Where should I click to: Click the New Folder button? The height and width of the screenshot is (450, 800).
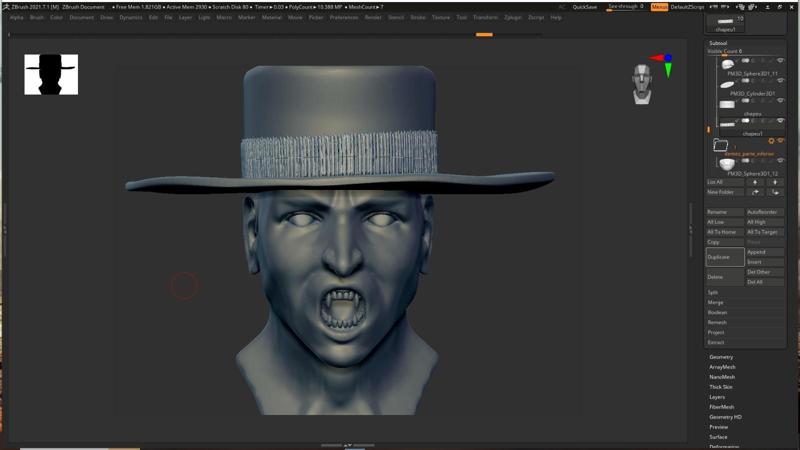click(725, 192)
